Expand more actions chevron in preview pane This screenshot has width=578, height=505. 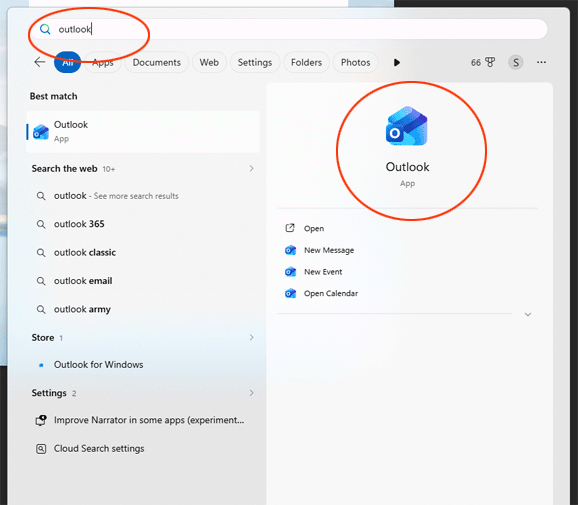tap(528, 314)
